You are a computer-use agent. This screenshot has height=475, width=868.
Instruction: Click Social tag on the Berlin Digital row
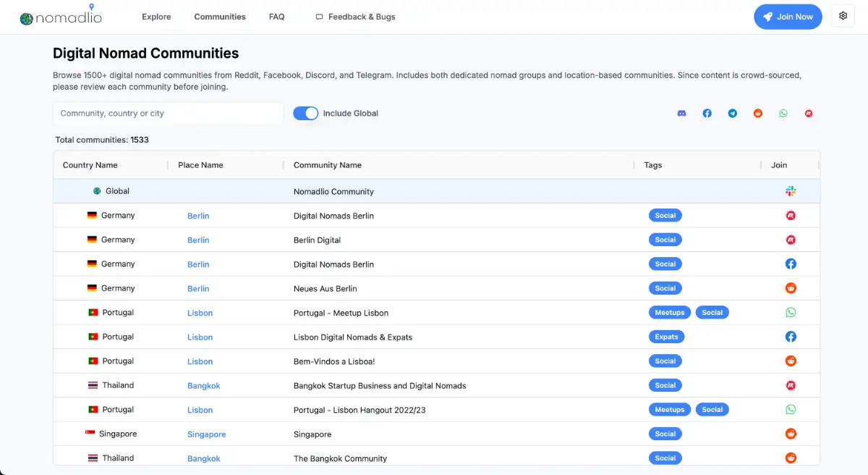coord(665,240)
